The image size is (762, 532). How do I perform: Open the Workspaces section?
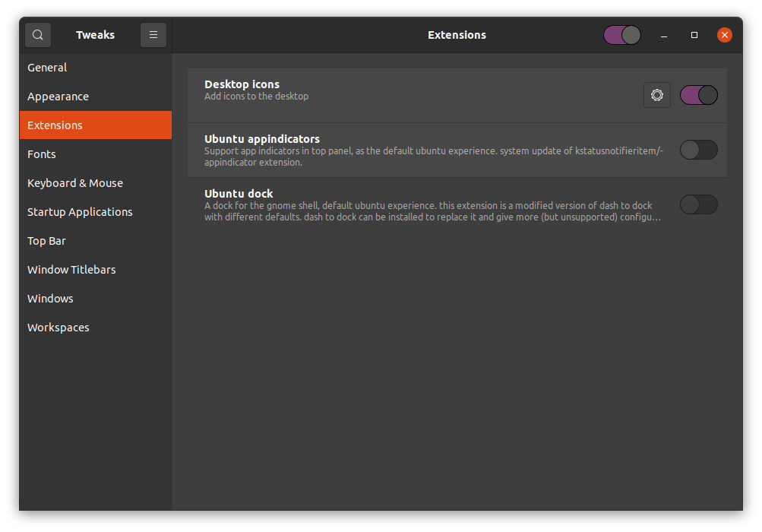coord(96,328)
